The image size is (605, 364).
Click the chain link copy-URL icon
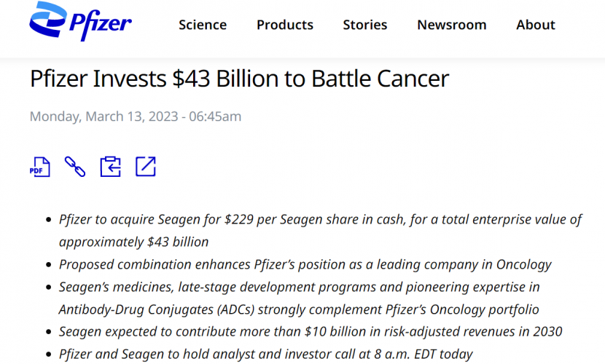[x=75, y=167]
